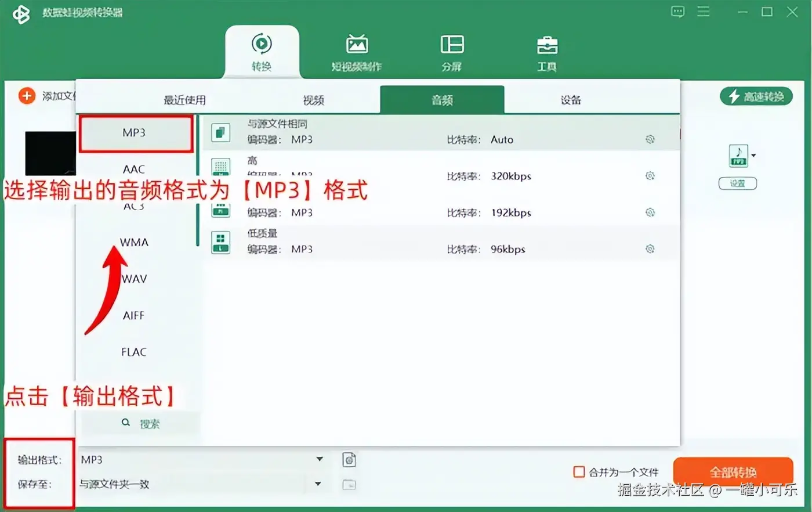812x512 pixels.
Task: Switch to the 视频 format tab
Action: coord(314,100)
